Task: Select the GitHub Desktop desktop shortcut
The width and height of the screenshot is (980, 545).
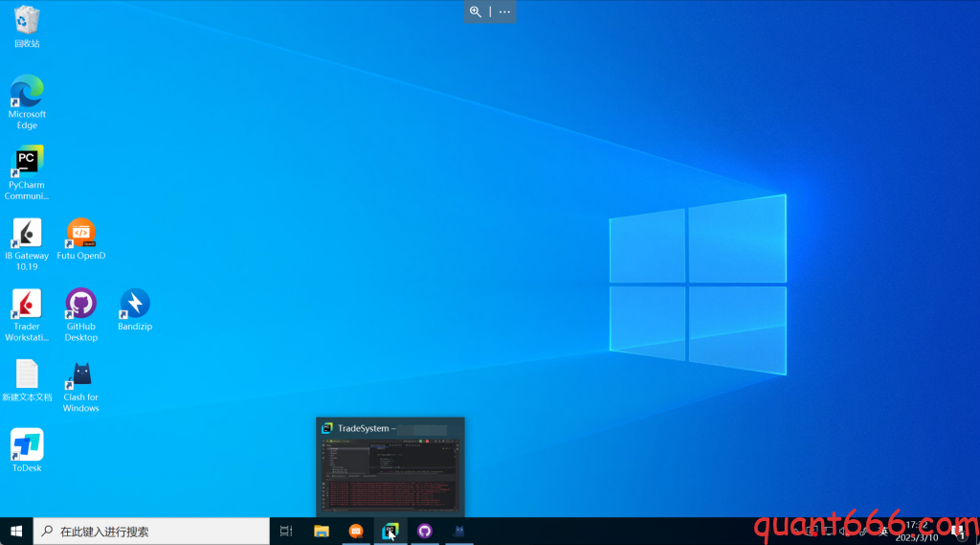Action: (x=80, y=315)
